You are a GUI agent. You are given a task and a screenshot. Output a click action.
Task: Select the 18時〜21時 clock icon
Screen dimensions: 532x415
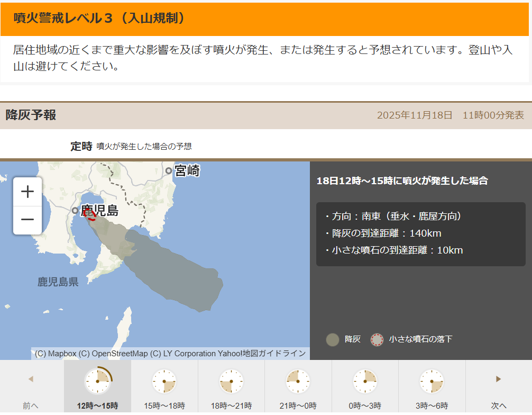click(x=231, y=381)
